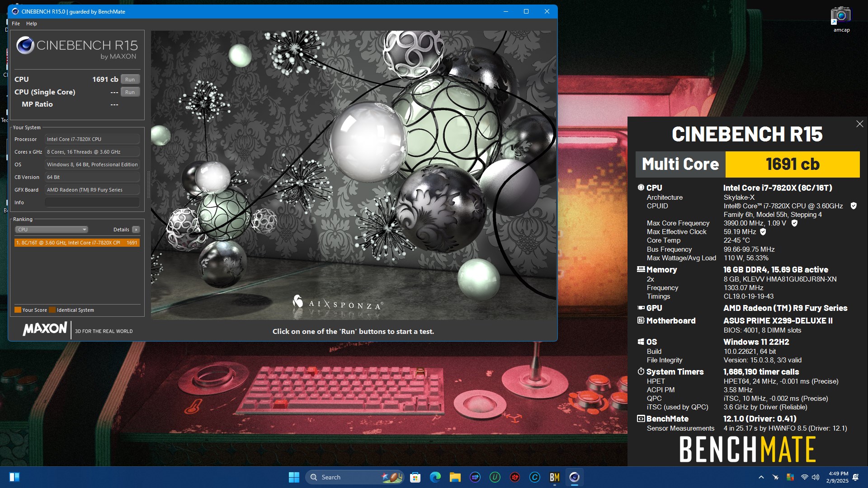Click the System Timers stopwatch icon
Viewport: 868px width, 488px height.
click(641, 371)
